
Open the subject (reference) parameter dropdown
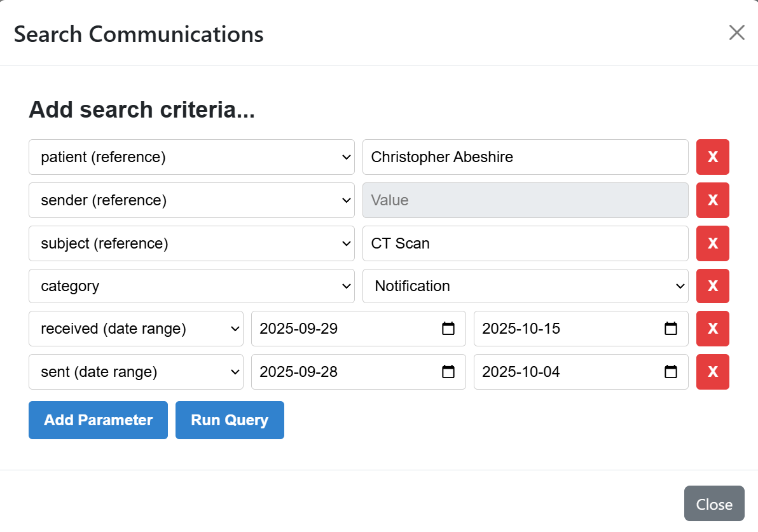pyautogui.click(x=191, y=243)
